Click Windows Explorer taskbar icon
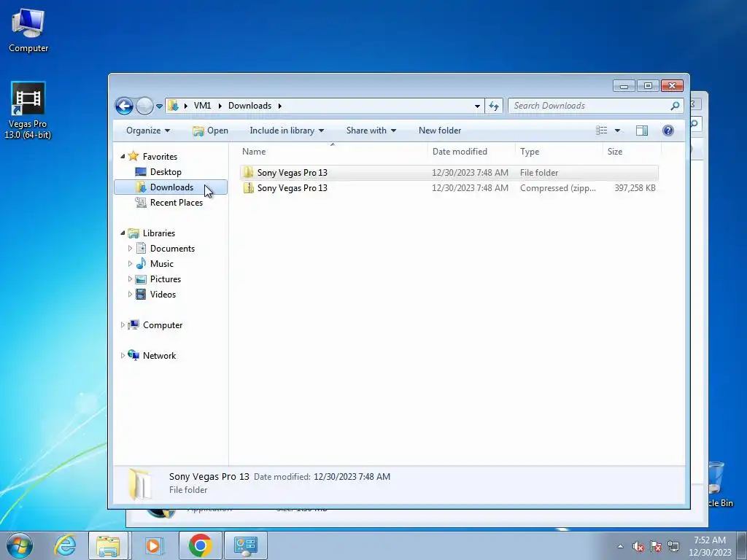 108,545
